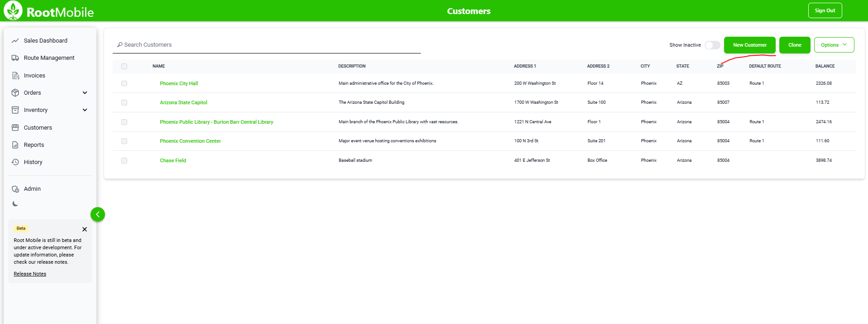Open Sales Dashboard menu item
This screenshot has height=324, width=868.
point(46,41)
